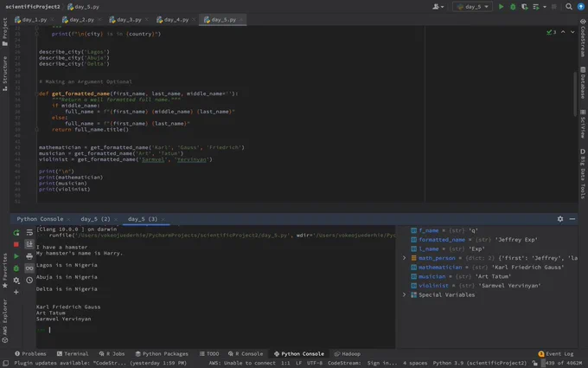Screen dimensions: 588x368
Task: Open the Project tool window
Action: 5,32
